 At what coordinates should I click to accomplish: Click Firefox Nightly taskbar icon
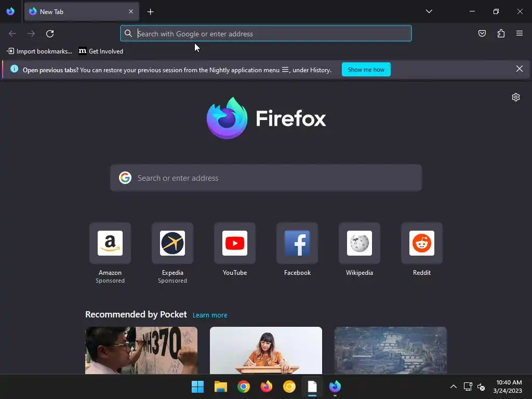(x=335, y=387)
